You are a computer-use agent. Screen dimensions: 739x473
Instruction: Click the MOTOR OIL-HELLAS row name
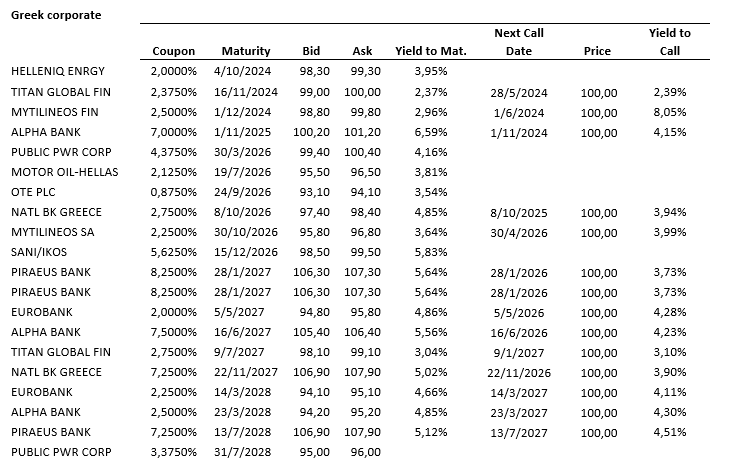(x=64, y=172)
